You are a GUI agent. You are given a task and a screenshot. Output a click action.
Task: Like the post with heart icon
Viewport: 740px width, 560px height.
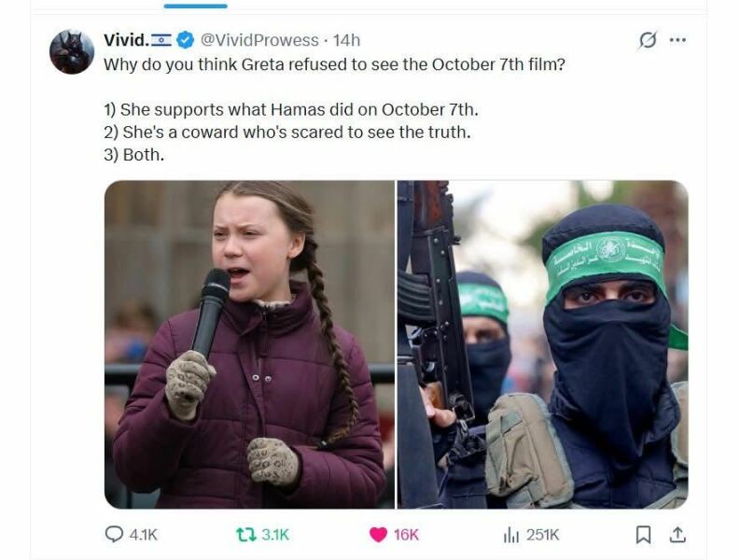pyautogui.click(x=378, y=535)
